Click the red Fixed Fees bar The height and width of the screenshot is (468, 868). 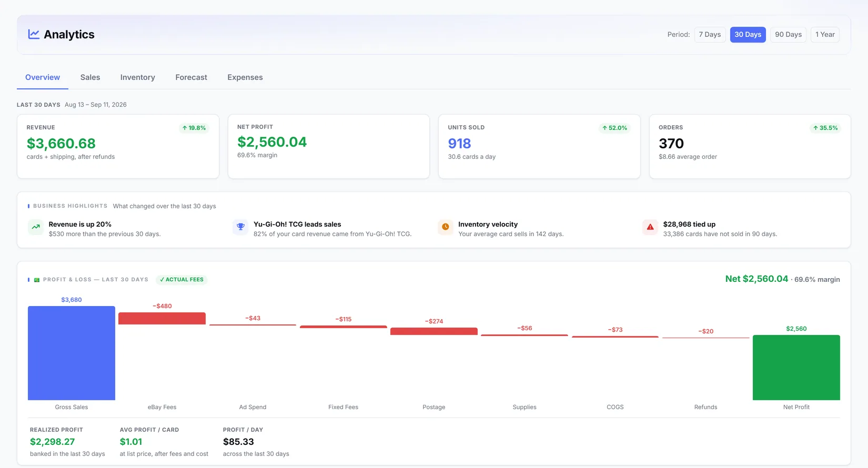coord(344,327)
